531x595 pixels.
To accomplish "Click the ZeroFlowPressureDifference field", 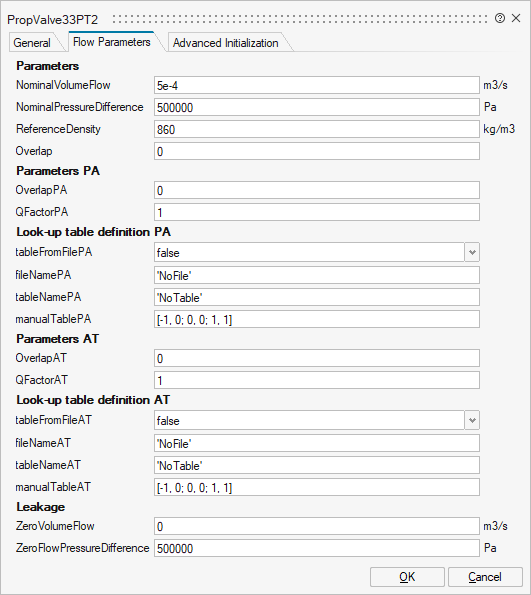I will (x=317, y=548).
